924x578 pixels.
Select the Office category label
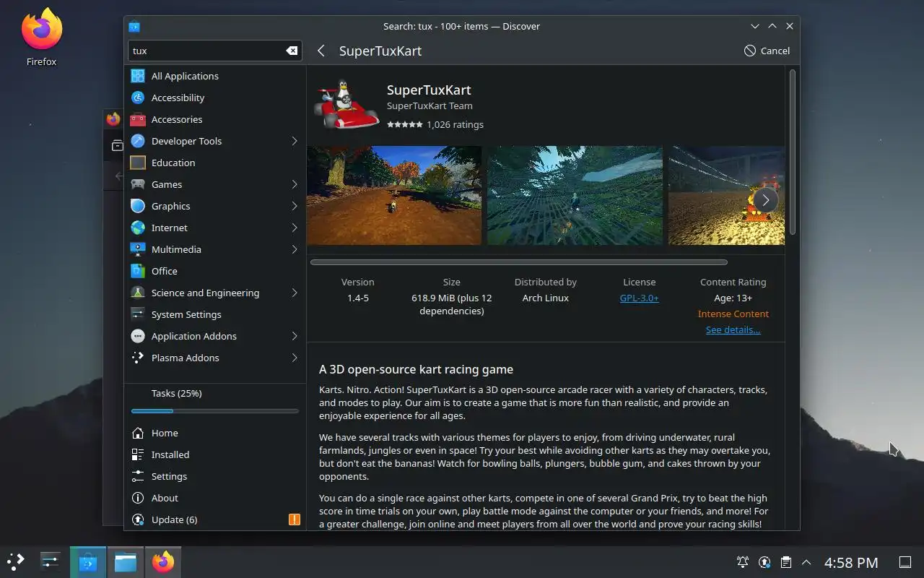point(165,271)
